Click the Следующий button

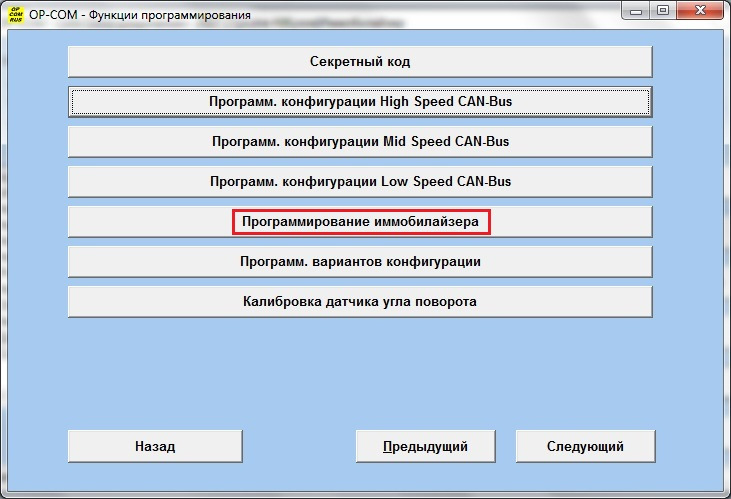586,446
